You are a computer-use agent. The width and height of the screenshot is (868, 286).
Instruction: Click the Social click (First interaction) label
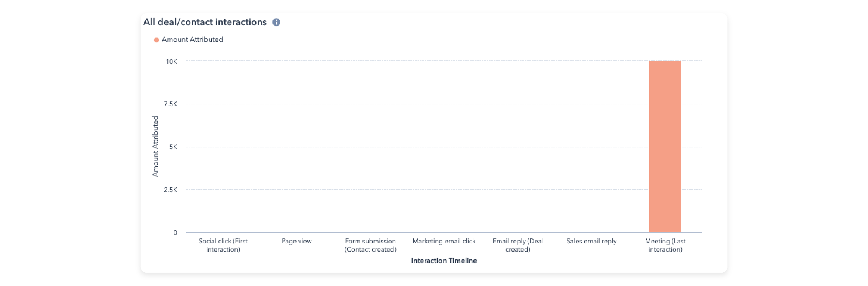[x=223, y=245]
